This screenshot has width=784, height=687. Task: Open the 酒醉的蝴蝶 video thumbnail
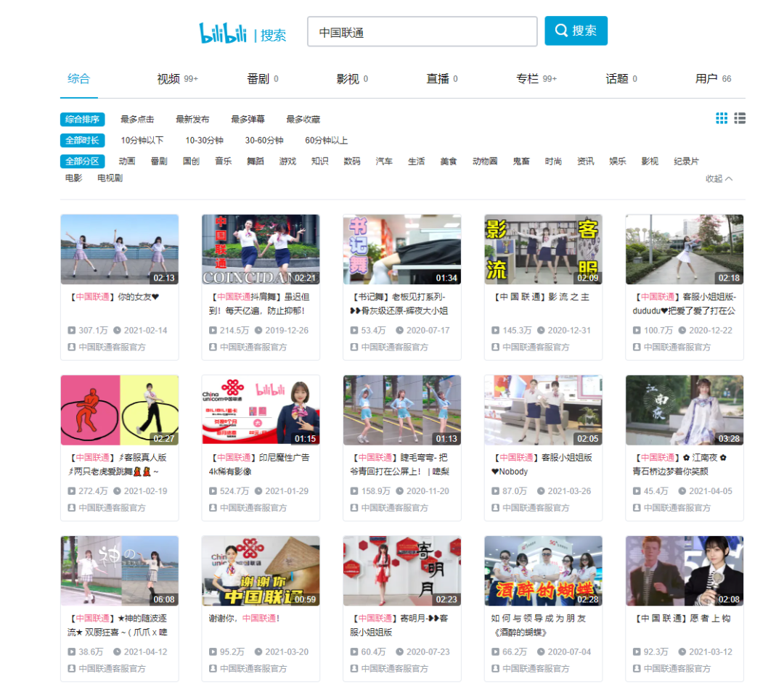point(543,571)
